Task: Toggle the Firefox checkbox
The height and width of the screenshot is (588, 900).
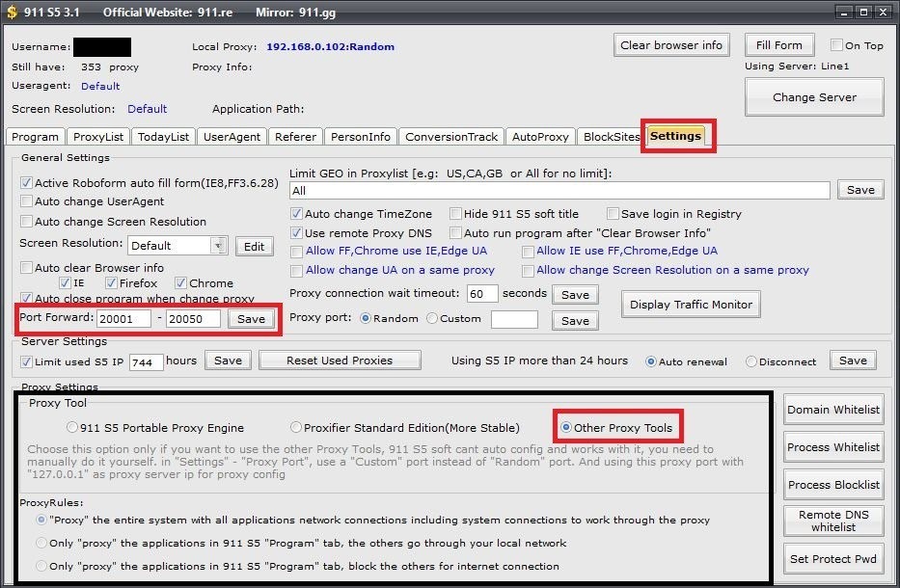Action: tap(111, 282)
